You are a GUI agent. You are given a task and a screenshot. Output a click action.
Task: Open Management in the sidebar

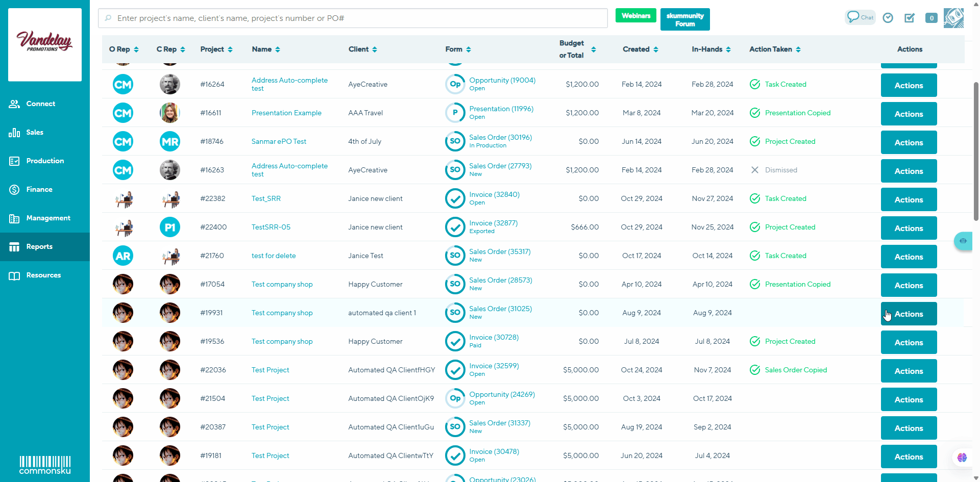coord(48,218)
